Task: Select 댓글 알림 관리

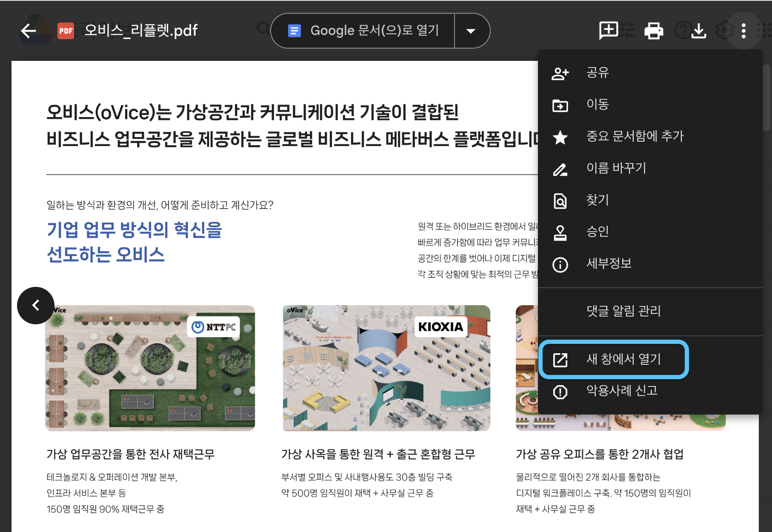Action: click(x=650, y=312)
